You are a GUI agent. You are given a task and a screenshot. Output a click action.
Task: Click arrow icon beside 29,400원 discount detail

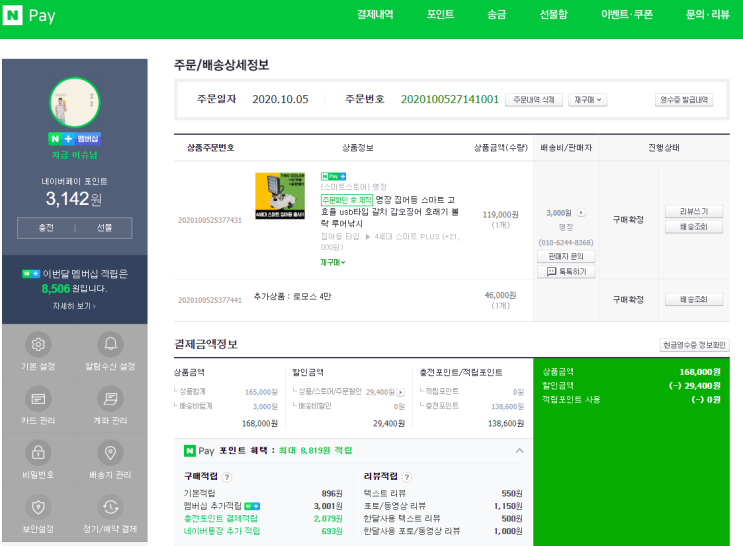(x=401, y=392)
